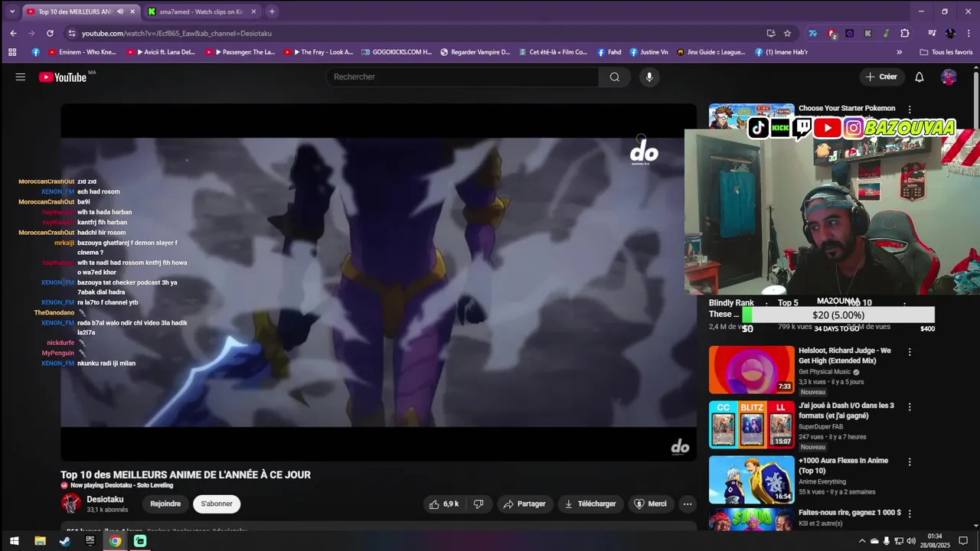Open Helsloot Richard Judge video thumbnail
This screenshot has height=551, width=980.
[752, 370]
